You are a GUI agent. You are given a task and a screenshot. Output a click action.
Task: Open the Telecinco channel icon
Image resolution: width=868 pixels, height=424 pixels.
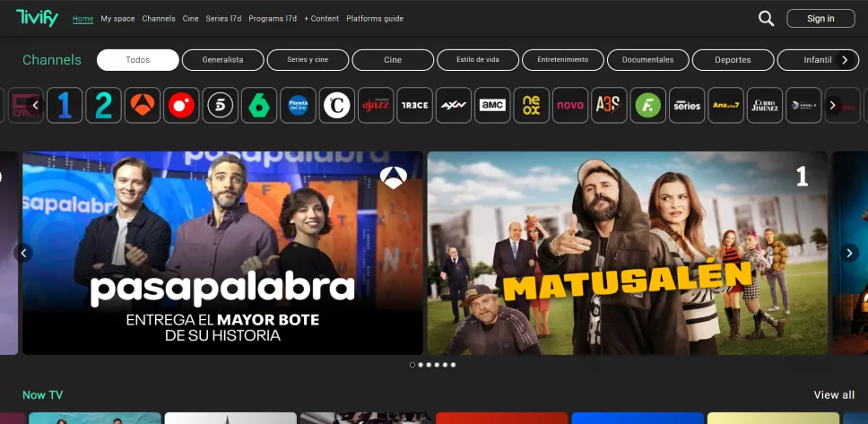click(x=220, y=105)
